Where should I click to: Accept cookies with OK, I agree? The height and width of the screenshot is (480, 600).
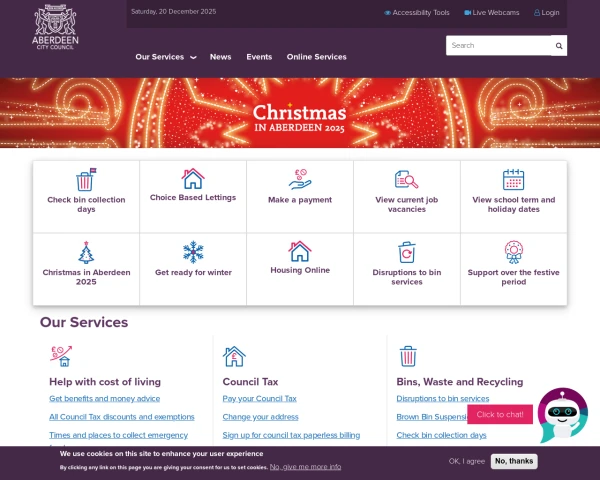[467, 461]
